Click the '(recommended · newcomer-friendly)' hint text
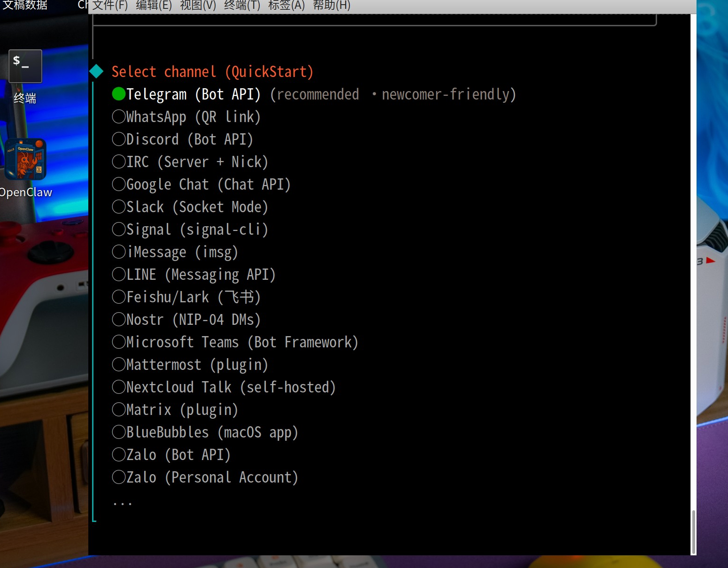 393,94
